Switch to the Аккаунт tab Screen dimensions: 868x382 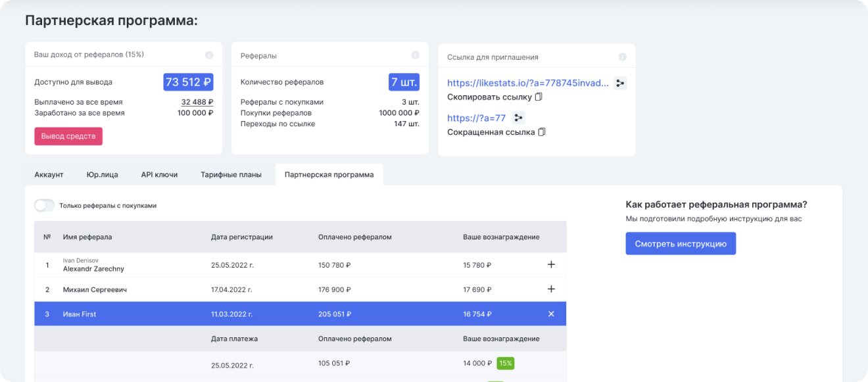pyautogui.click(x=49, y=175)
